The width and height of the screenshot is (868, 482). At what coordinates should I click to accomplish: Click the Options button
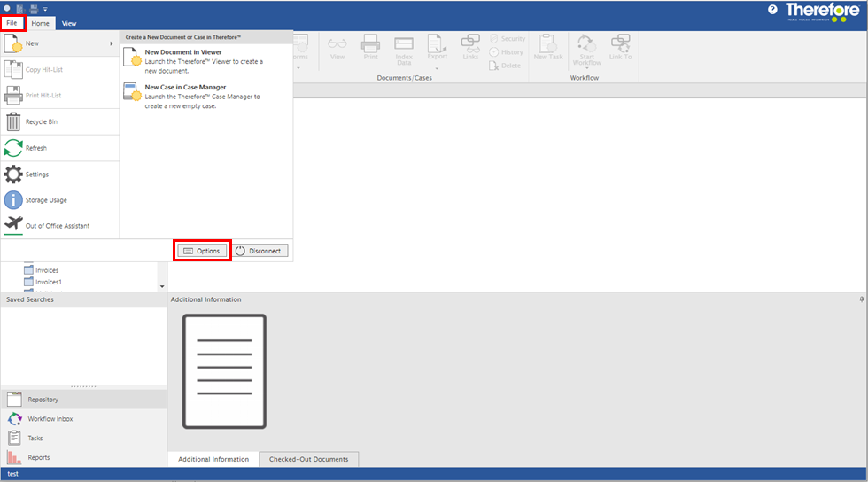point(203,251)
